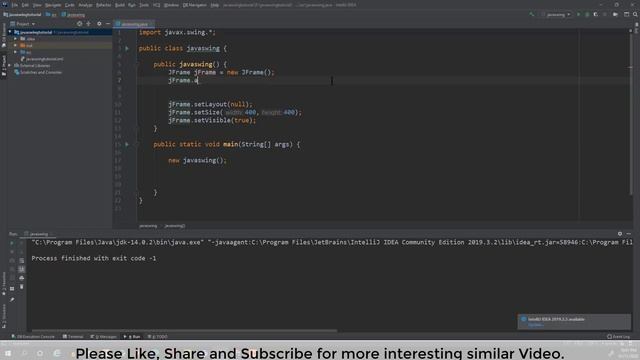Open the VCS menu
This screenshot has width=640, height=360.
pyautogui.click(x=157, y=5)
